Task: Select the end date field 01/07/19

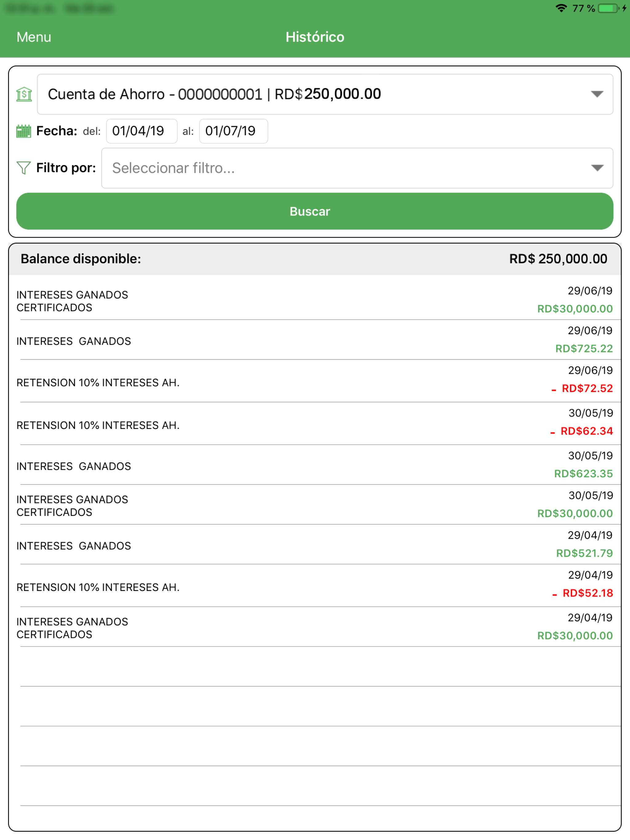Action: click(233, 131)
